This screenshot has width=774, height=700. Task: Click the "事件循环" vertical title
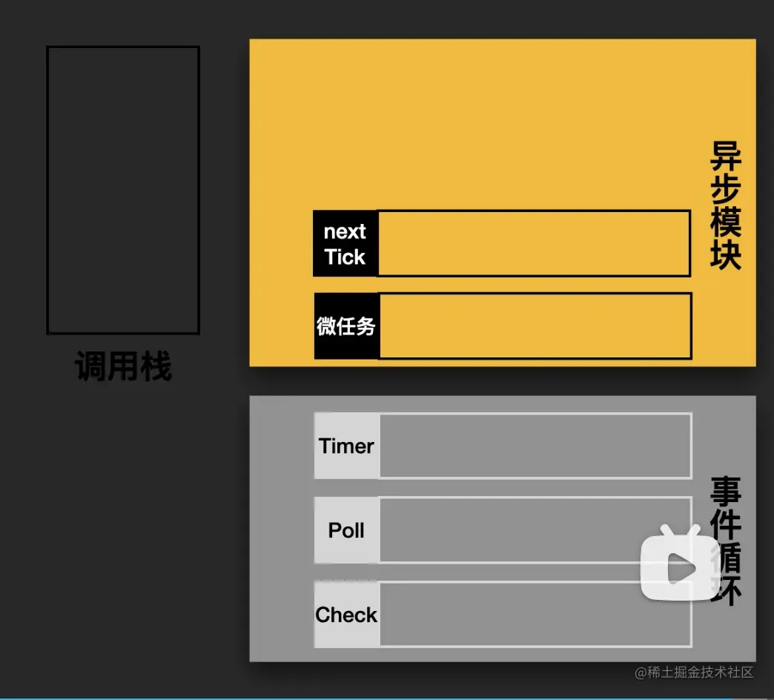726,541
